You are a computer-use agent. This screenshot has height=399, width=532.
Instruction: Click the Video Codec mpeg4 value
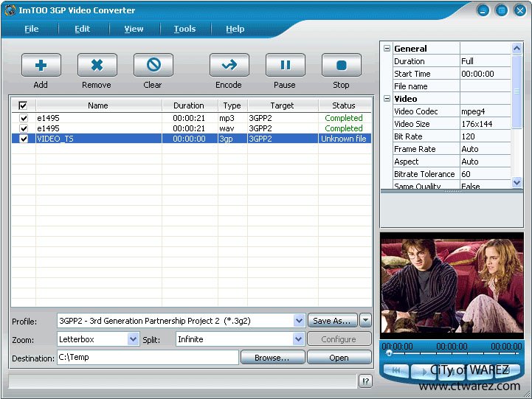486,111
